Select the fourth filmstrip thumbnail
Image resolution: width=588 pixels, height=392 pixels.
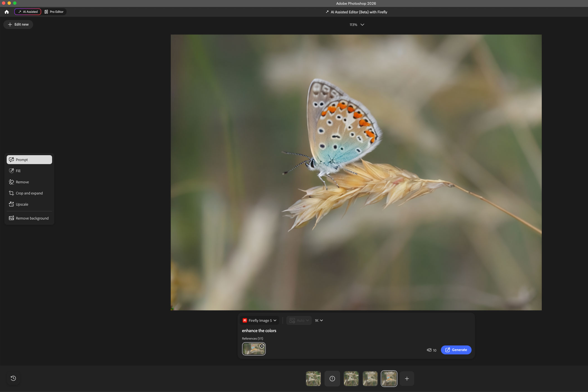tap(370, 379)
